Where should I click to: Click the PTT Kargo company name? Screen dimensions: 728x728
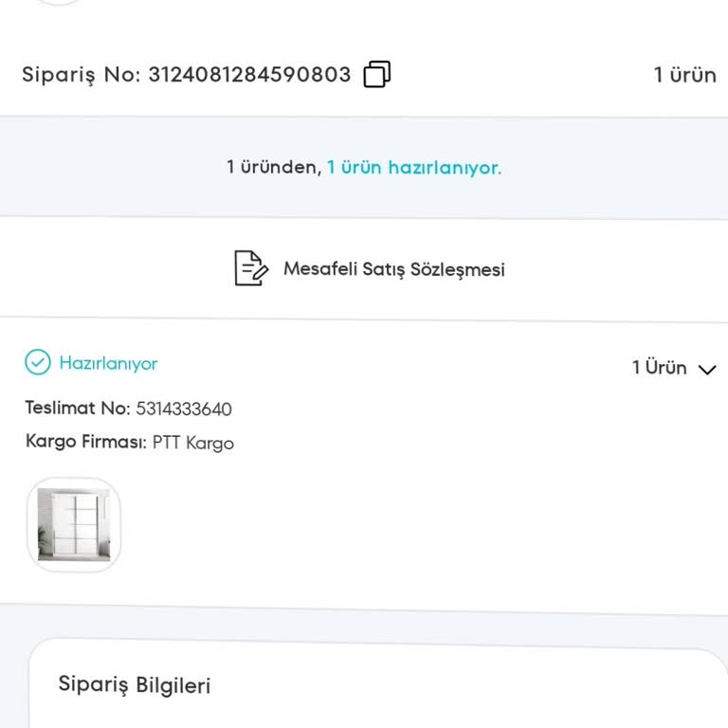pyautogui.click(x=193, y=443)
